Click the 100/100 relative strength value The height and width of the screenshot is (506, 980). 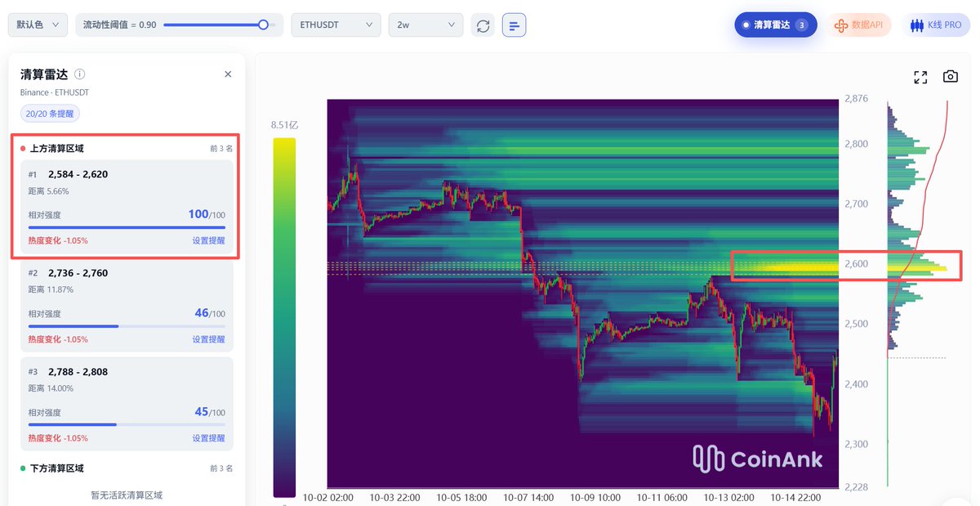point(207,214)
